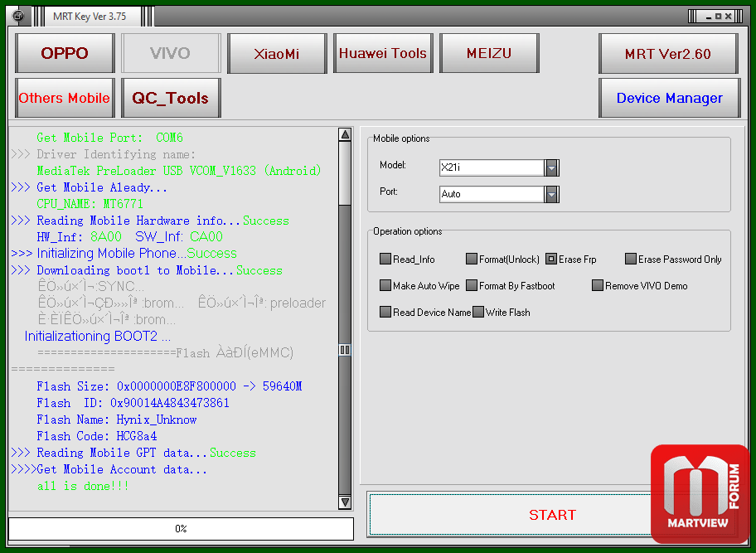This screenshot has width=756, height=553.
Task: Click the log scrollbar down arrow
Action: (345, 502)
